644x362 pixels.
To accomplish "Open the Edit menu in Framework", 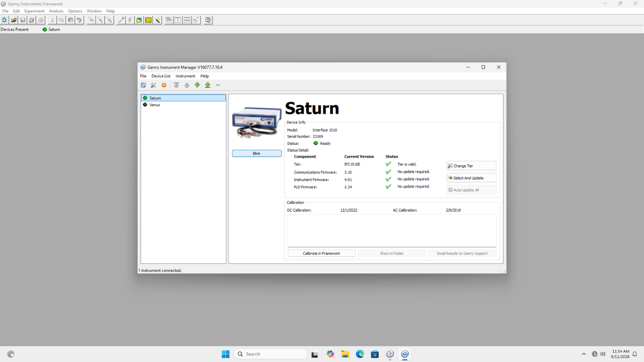I will pyautogui.click(x=17, y=11).
